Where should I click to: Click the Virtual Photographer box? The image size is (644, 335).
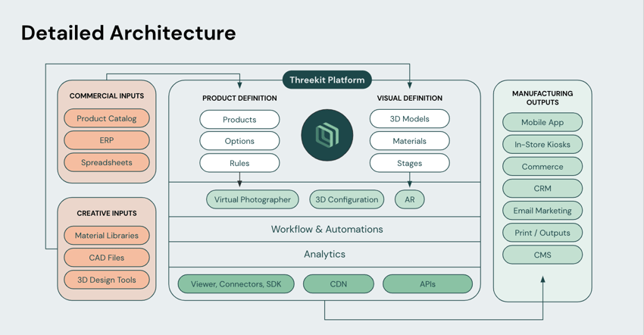point(252,199)
